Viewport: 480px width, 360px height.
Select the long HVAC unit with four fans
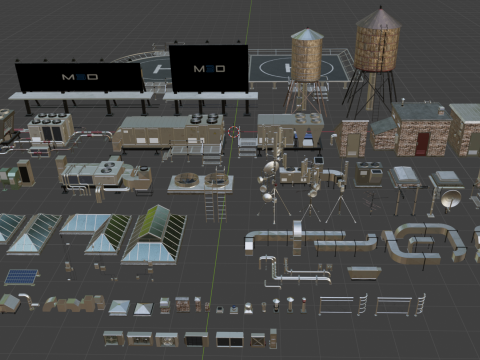(x=170, y=133)
